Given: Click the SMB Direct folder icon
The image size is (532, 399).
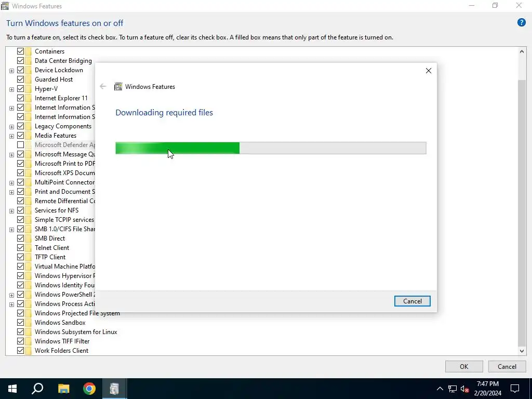Looking at the screenshot, I should tap(29, 238).
